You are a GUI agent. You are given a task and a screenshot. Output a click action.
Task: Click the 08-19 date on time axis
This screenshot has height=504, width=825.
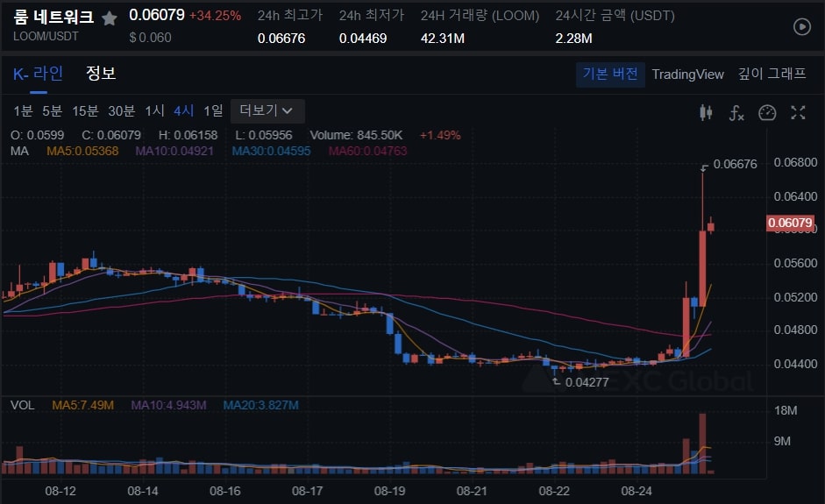[x=390, y=492]
